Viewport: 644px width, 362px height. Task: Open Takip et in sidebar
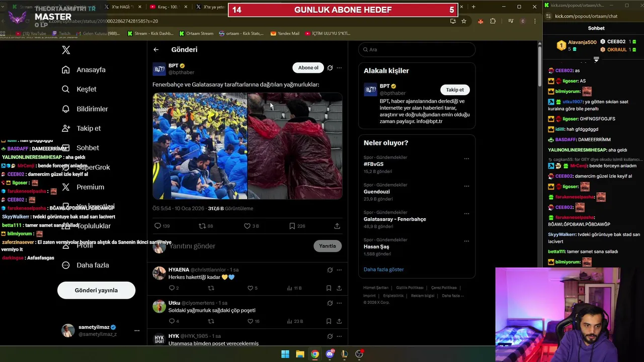(x=81, y=128)
